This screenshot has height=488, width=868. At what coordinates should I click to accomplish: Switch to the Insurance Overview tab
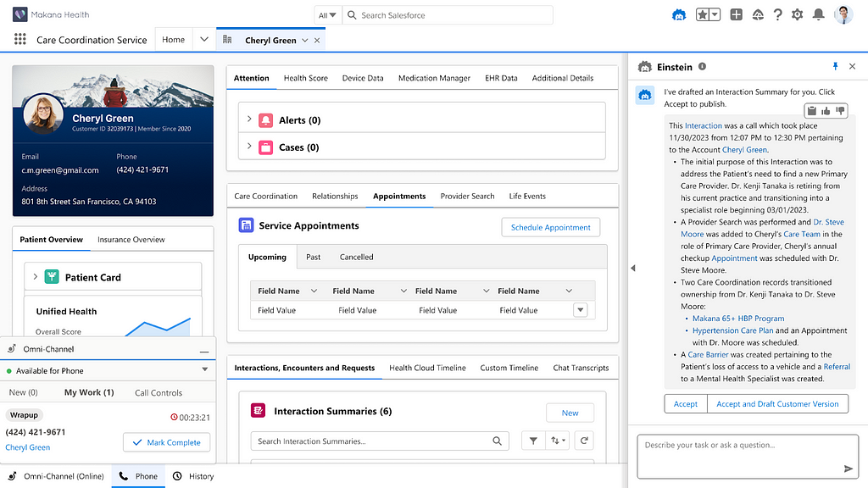pyautogui.click(x=131, y=240)
